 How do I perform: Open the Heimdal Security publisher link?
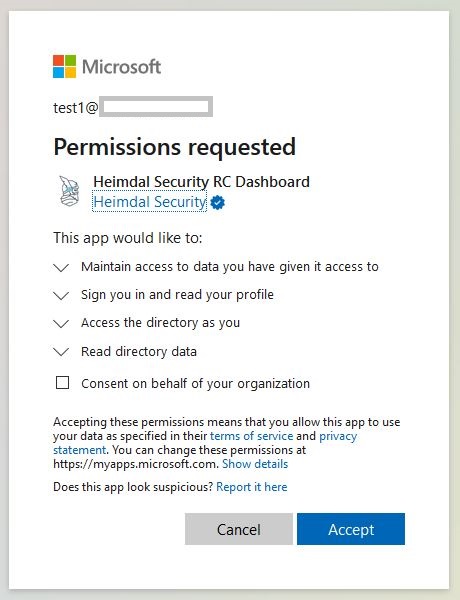[x=150, y=202]
